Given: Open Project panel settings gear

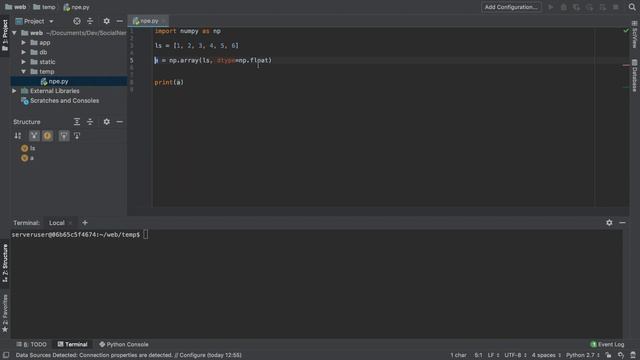Looking at the screenshot, I should (106, 21).
